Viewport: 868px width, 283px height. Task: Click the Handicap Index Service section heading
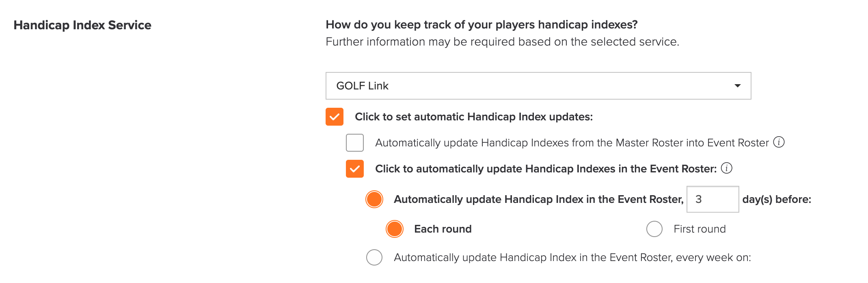pyautogui.click(x=82, y=25)
